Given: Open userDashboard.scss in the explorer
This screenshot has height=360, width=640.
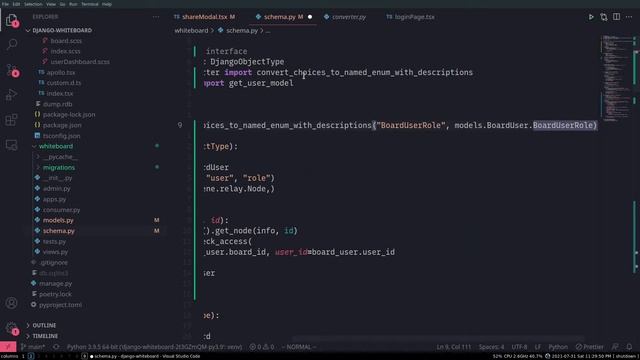Looking at the screenshot, I should (x=80, y=62).
